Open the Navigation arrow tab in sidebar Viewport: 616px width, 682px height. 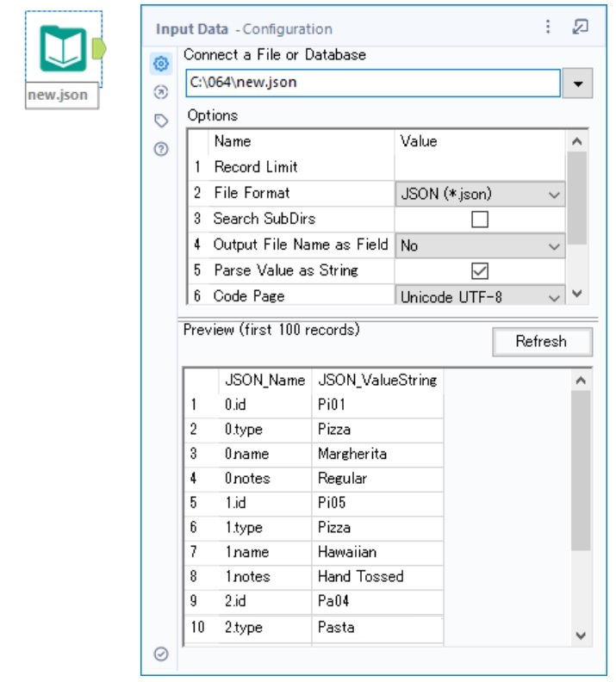tap(161, 92)
